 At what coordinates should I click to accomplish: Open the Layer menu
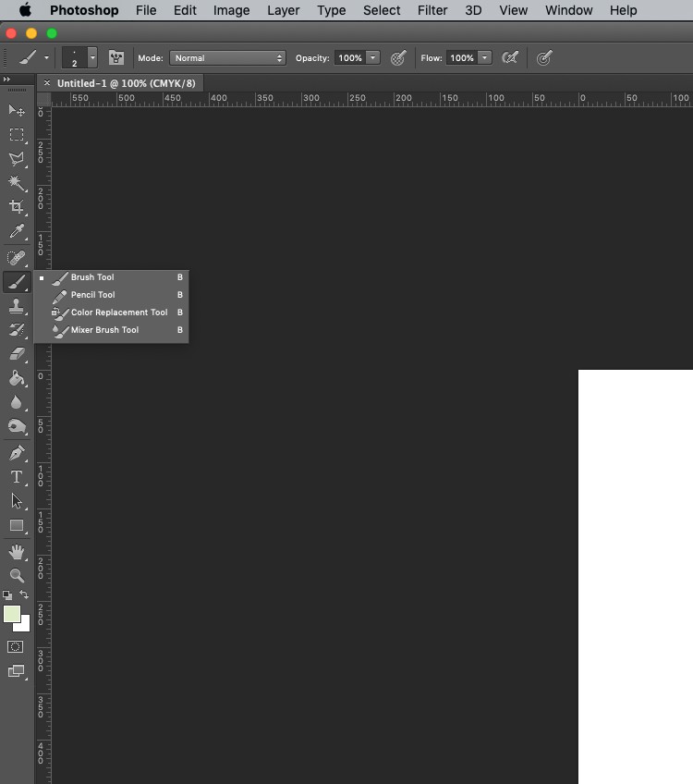coord(284,10)
